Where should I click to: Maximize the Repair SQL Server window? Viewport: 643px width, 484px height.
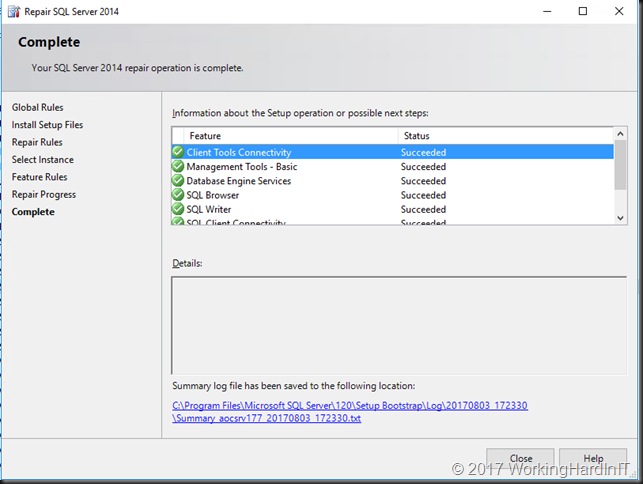pos(583,11)
